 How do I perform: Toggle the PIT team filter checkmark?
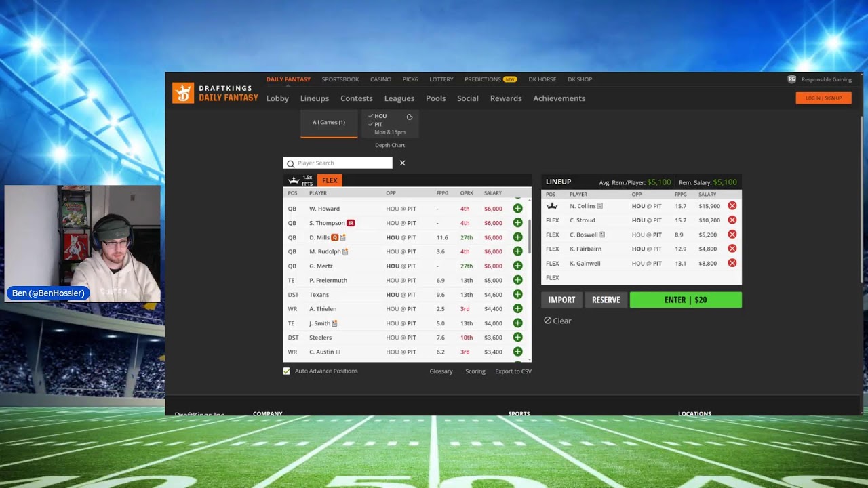pyautogui.click(x=370, y=125)
